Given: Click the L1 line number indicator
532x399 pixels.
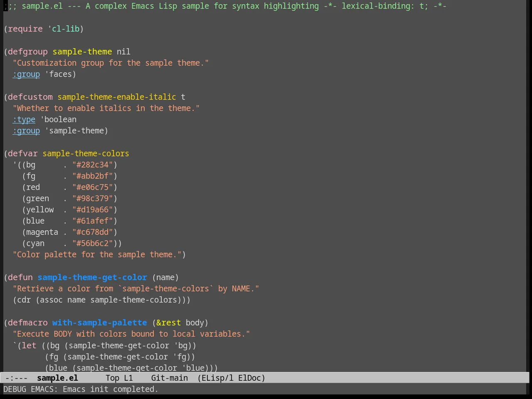Looking at the screenshot, I should coord(128,378).
